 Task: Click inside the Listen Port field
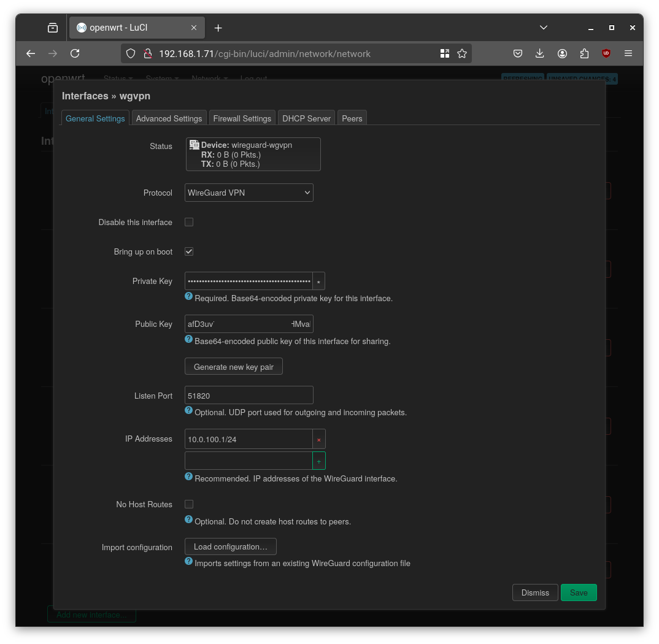(249, 395)
